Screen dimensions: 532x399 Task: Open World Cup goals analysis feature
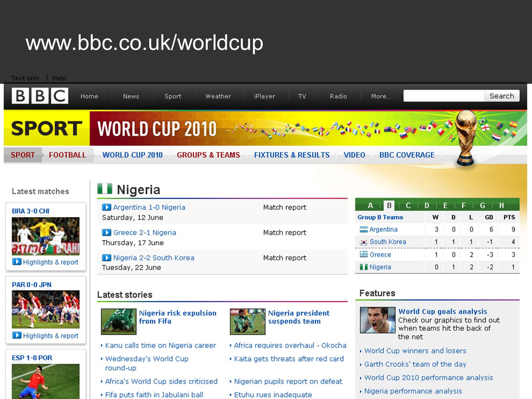443,311
